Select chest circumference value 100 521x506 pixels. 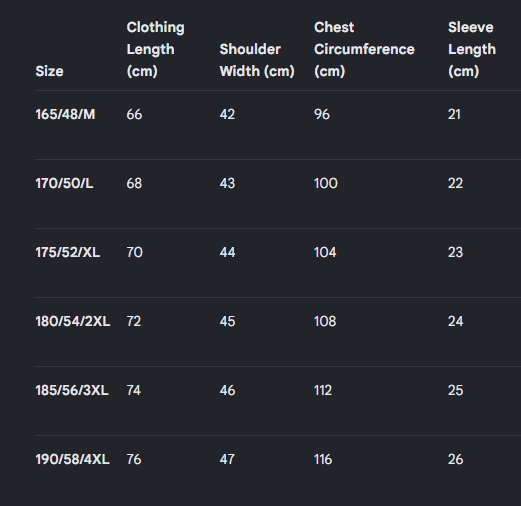326,183
